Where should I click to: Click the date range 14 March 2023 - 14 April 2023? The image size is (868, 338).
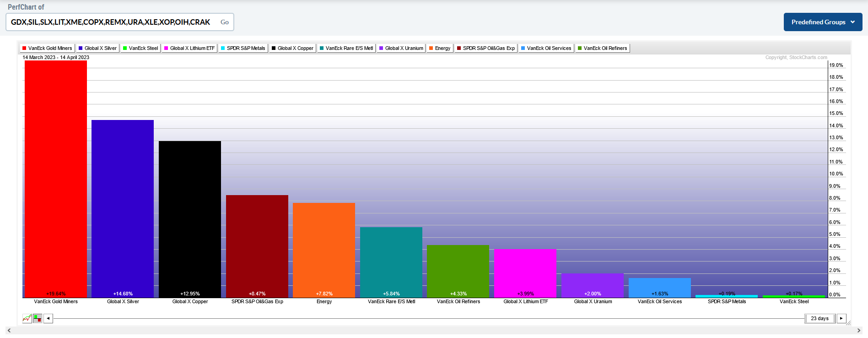pyautogui.click(x=56, y=57)
